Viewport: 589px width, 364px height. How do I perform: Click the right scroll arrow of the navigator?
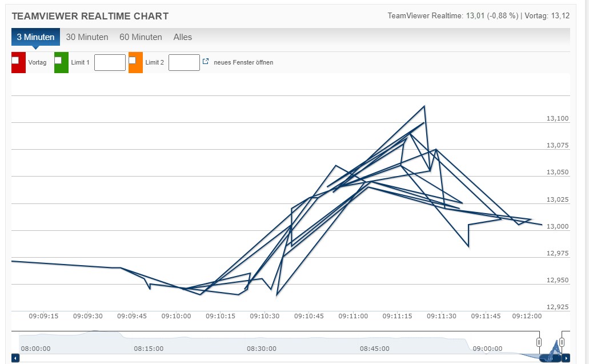point(566,358)
